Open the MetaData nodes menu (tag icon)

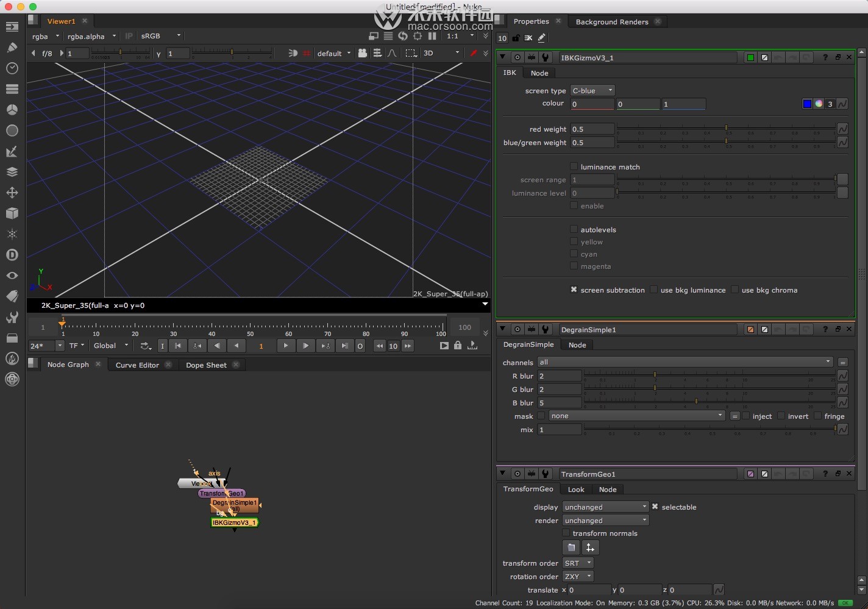tap(12, 296)
